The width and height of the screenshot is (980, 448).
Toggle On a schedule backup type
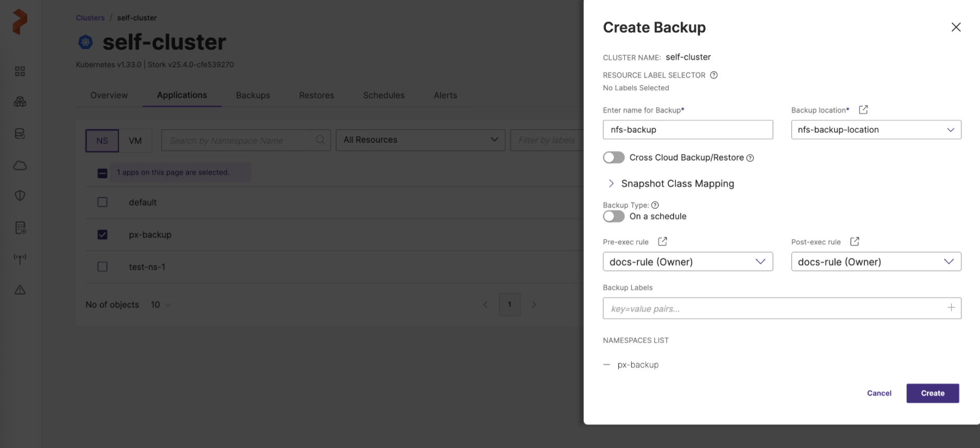click(614, 216)
